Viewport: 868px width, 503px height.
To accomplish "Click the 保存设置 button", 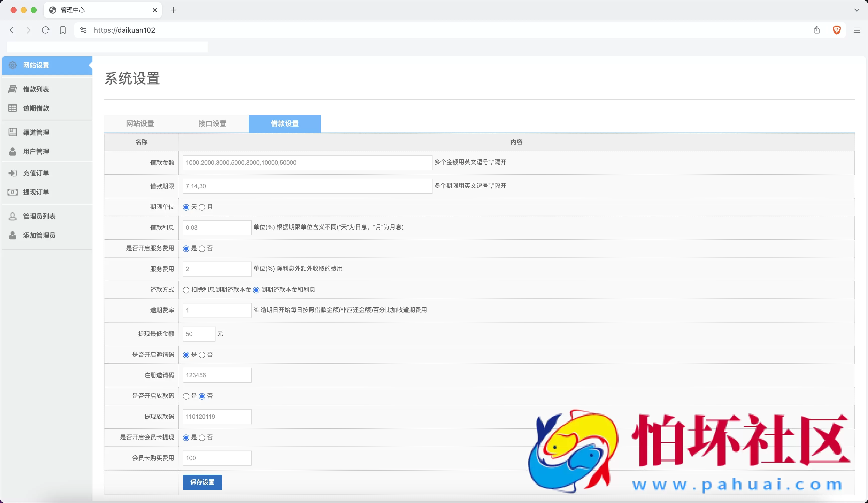I will click(x=202, y=482).
